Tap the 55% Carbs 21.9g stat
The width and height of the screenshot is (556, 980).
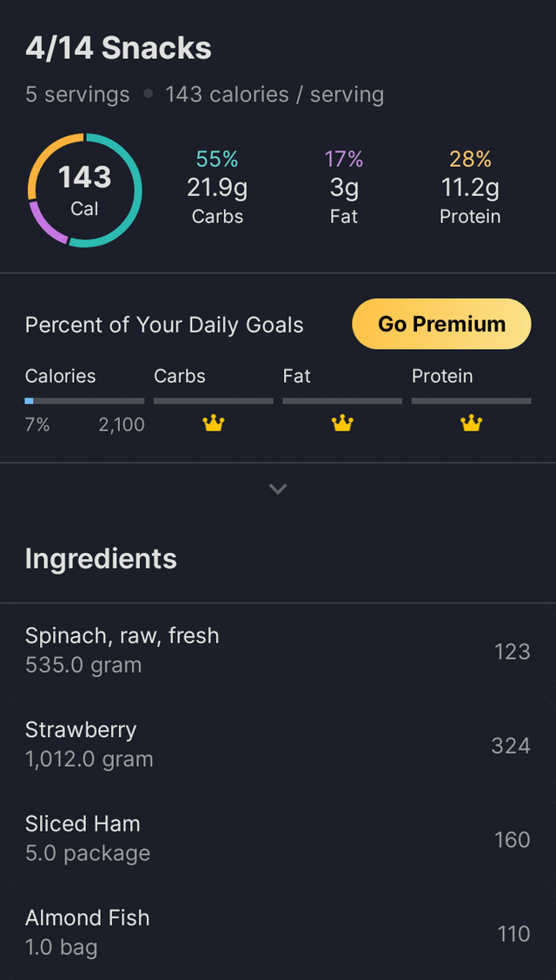(x=217, y=187)
